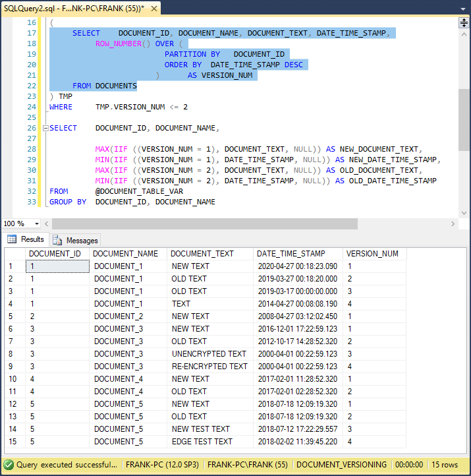Click the editor horizontal scrollbar thumb
The image size is (471, 476).
click(205, 223)
